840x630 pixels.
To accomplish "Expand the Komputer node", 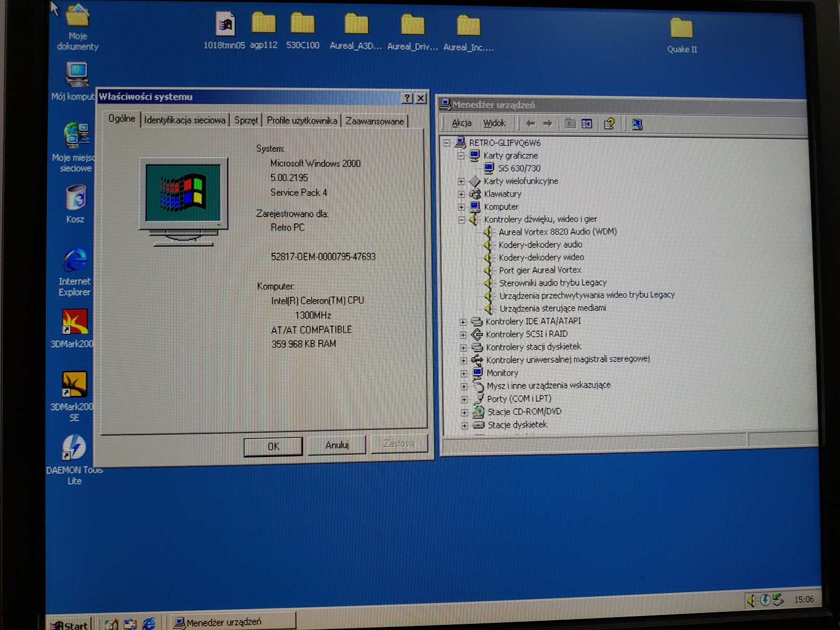I will click(x=461, y=207).
